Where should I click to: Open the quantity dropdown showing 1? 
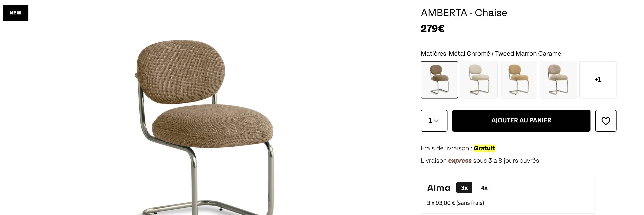434,121
